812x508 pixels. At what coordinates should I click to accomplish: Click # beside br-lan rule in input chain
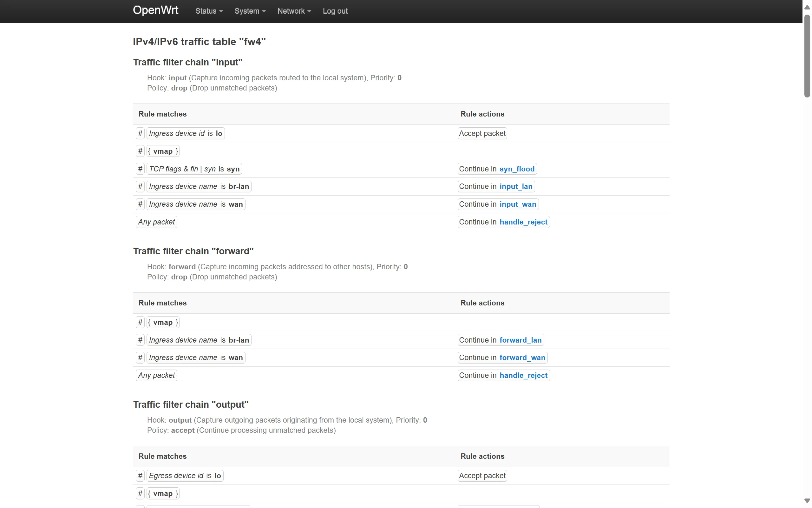[140, 186]
